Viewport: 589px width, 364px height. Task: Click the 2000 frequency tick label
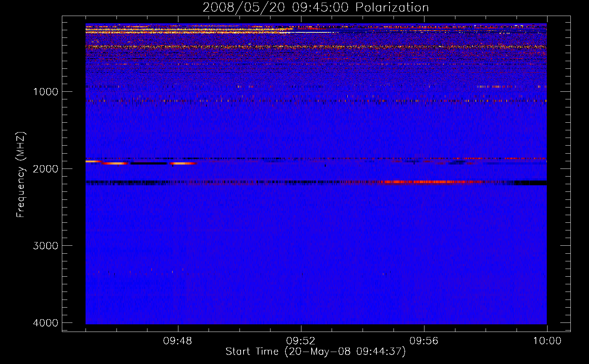click(x=46, y=169)
